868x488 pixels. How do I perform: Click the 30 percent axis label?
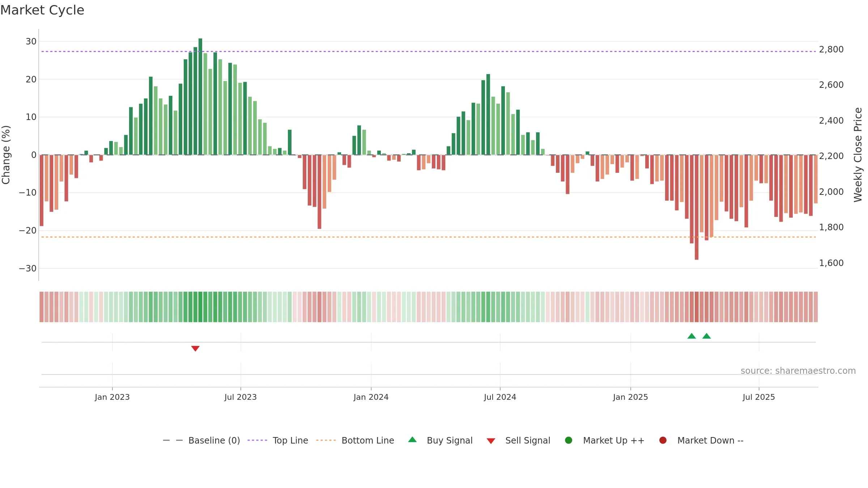pyautogui.click(x=31, y=41)
